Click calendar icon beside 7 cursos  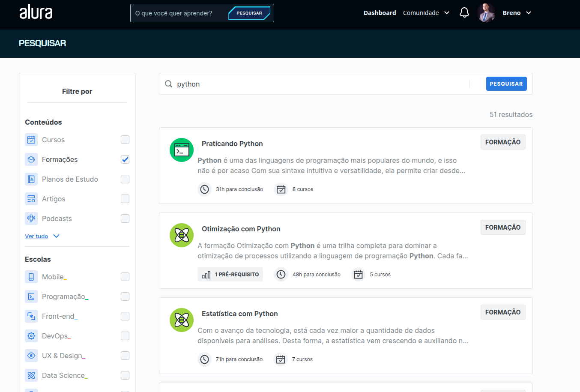(281, 359)
